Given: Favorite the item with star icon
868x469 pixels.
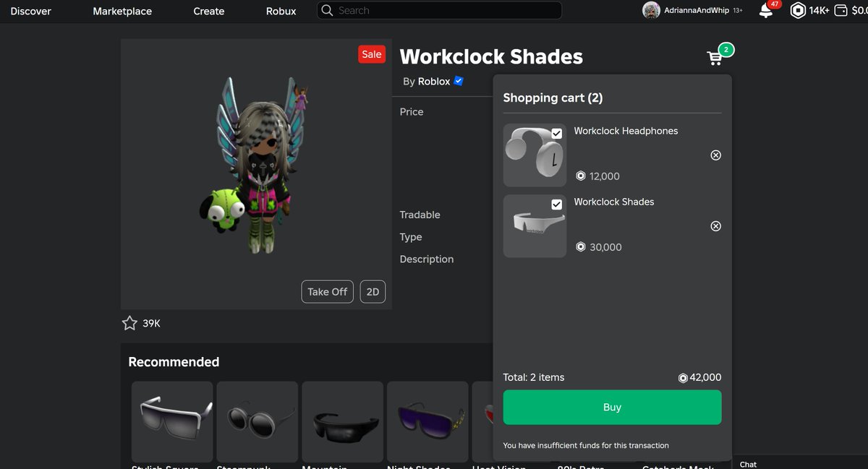Looking at the screenshot, I should click(x=129, y=323).
